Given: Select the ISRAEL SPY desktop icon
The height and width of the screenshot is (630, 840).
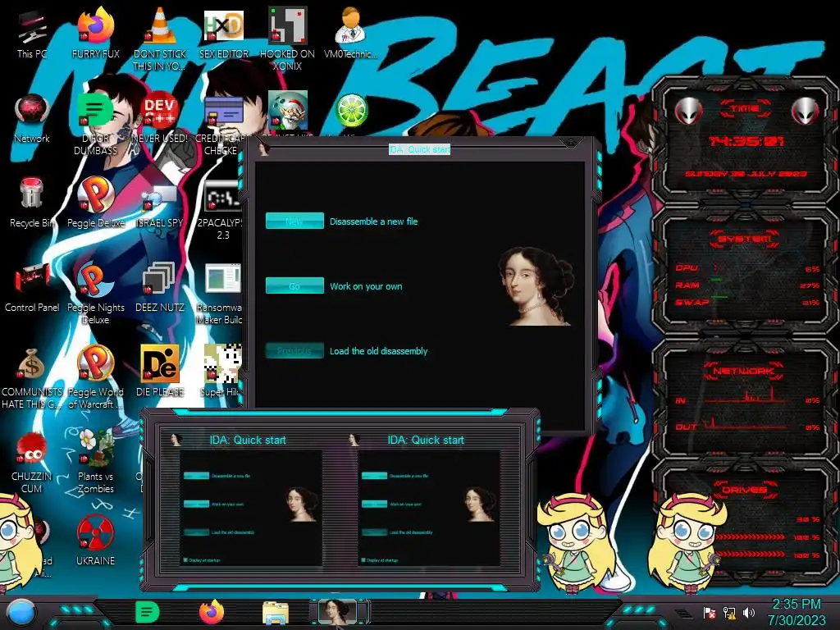Looking at the screenshot, I should tap(160, 203).
